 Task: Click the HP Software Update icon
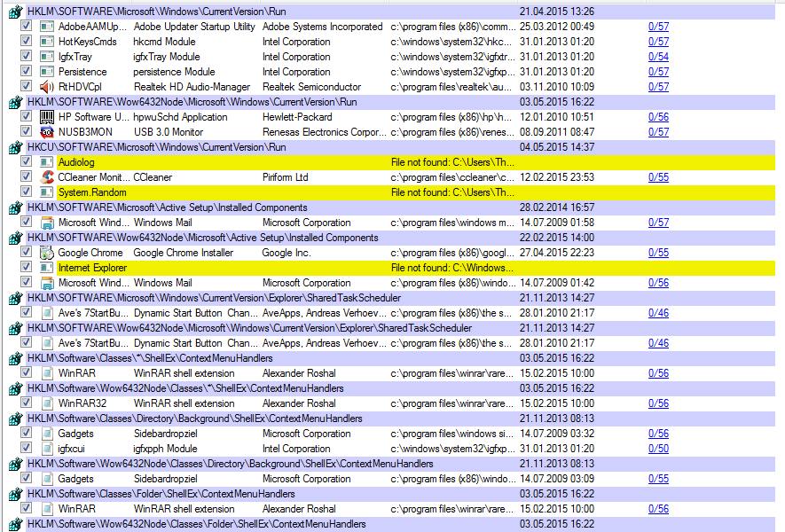click(47, 117)
